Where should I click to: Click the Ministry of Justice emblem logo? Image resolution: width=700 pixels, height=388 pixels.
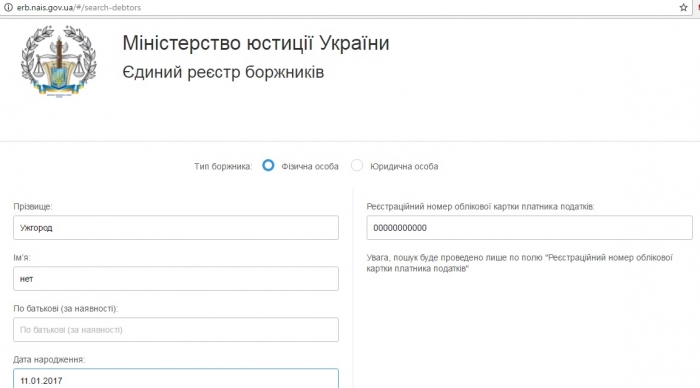[58, 61]
